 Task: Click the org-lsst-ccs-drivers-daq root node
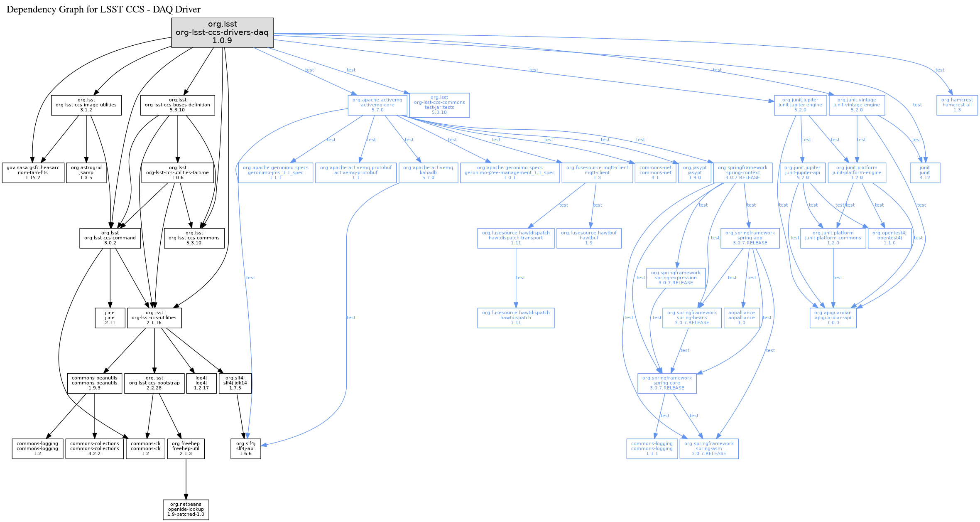pos(223,32)
